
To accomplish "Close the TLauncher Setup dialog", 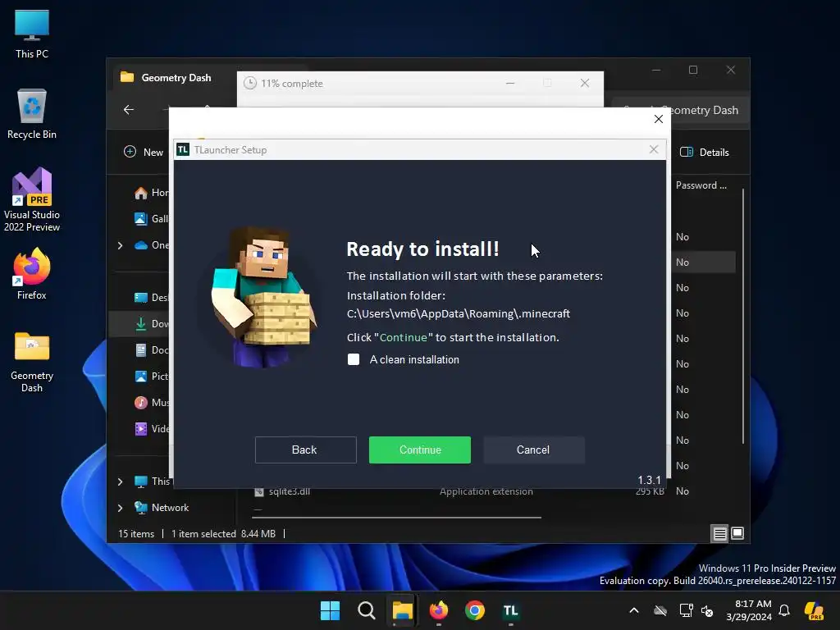I will tap(654, 149).
